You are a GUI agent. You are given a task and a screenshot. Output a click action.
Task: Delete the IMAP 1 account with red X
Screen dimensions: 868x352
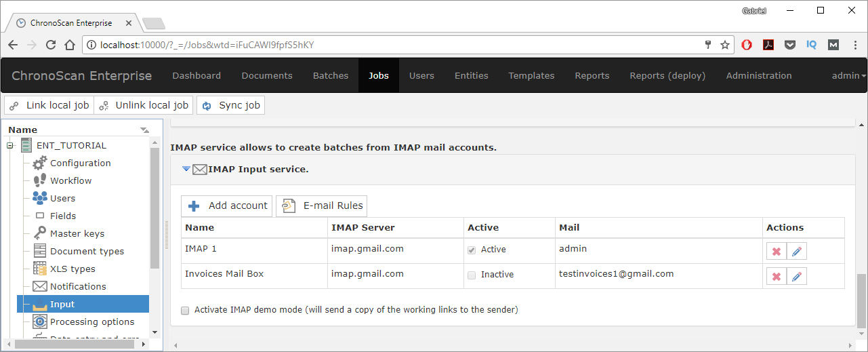click(777, 252)
